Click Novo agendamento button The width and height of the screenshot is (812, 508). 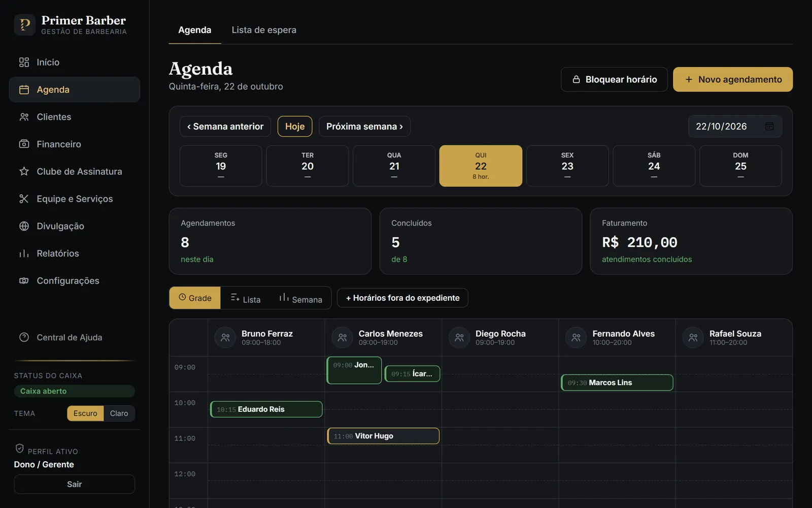click(733, 79)
